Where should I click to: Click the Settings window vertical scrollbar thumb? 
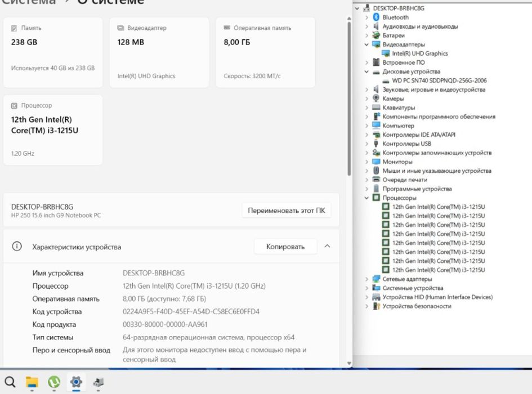(349, 98)
